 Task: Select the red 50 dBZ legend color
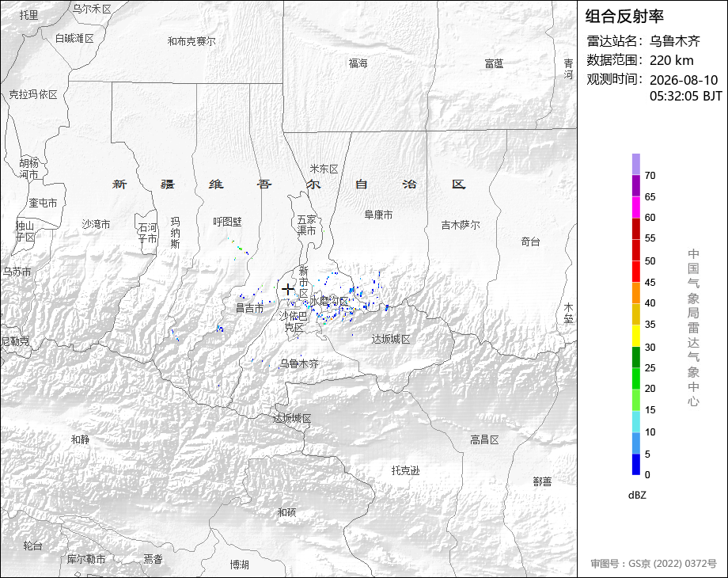[636, 250]
